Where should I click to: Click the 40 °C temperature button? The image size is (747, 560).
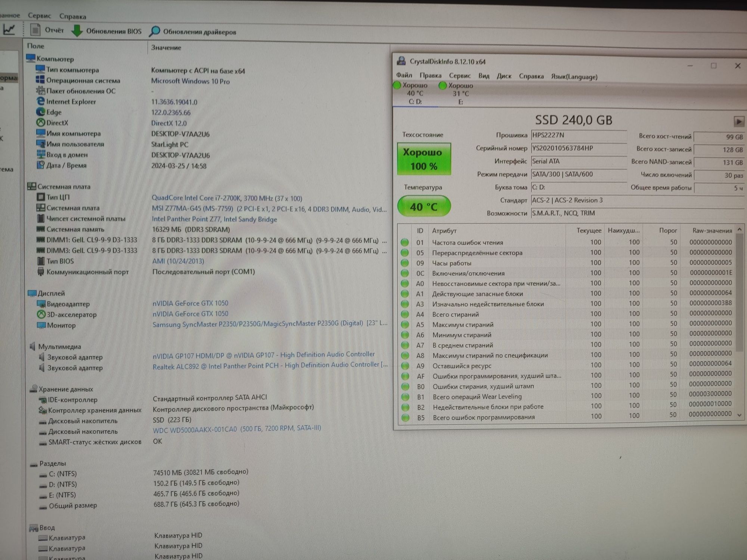pos(424,206)
